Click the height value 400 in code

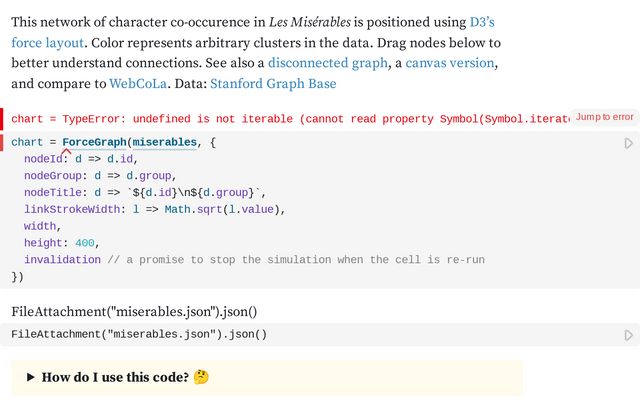(85, 243)
